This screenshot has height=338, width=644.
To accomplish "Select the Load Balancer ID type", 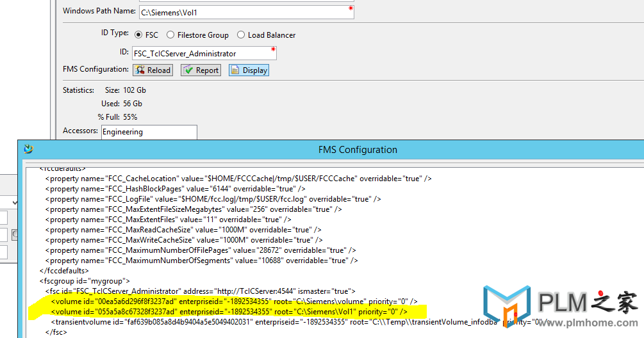I will click(x=241, y=35).
